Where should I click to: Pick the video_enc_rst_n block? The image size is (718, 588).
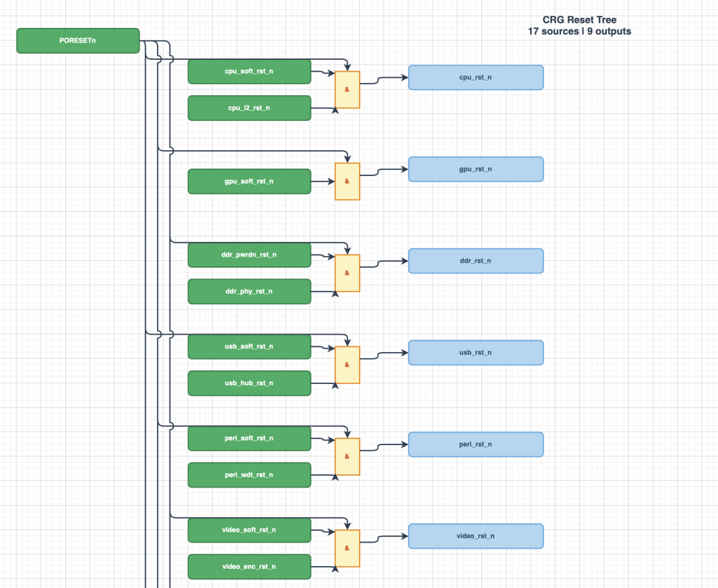[249, 567]
